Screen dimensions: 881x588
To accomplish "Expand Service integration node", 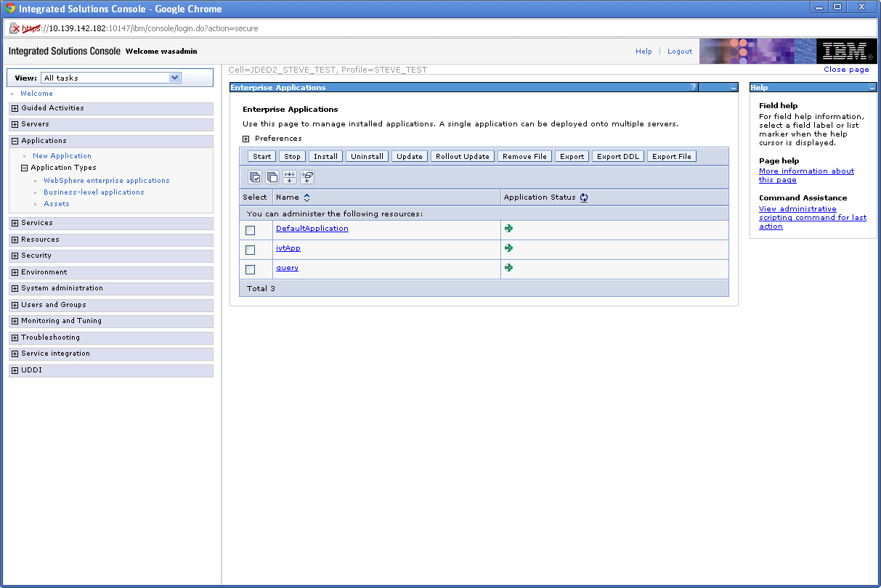I will click(15, 354).
